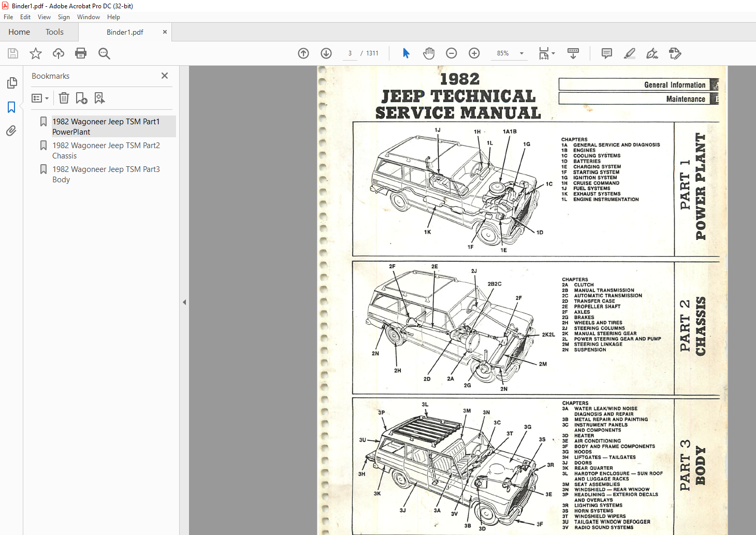
Task: Switch to the Tools tab
Action: (x=54, y=32)
